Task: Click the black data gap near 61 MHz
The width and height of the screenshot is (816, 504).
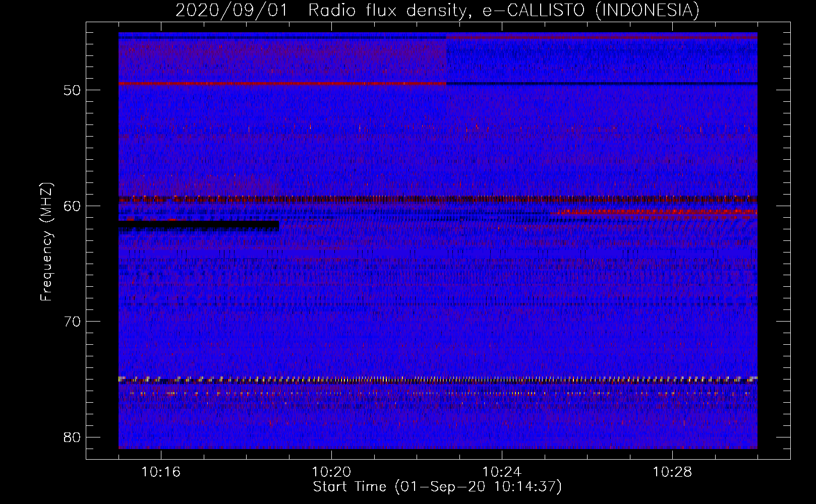Action: coord(199,226)
